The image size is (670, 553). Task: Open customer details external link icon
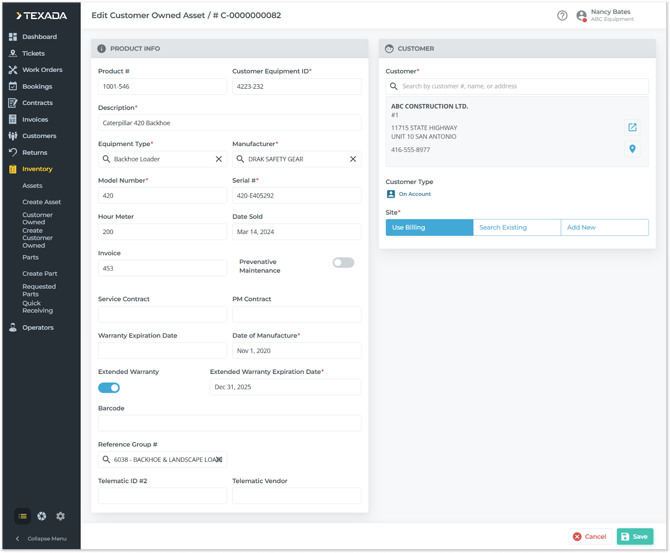pyautogui.click(x=632, y=127)
